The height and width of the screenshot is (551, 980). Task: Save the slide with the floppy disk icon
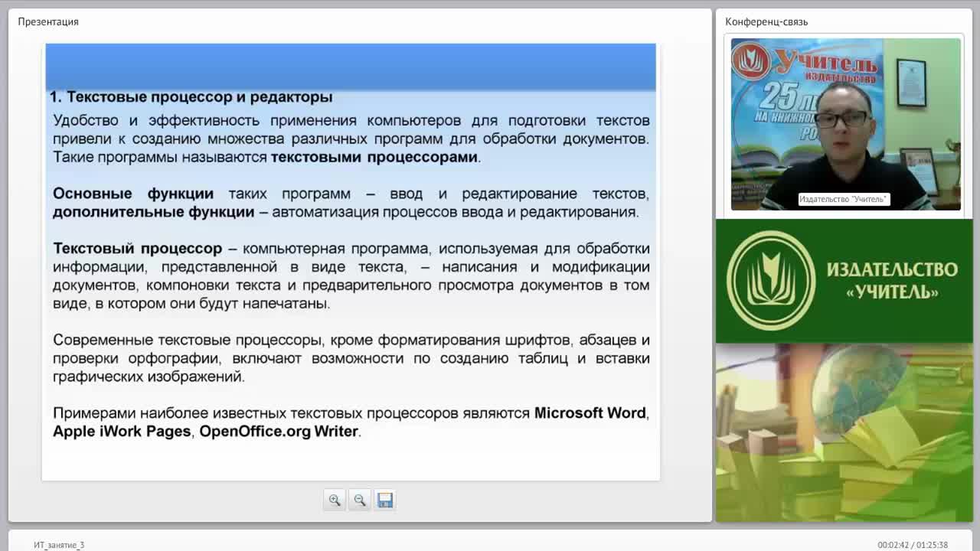point(385,500)
